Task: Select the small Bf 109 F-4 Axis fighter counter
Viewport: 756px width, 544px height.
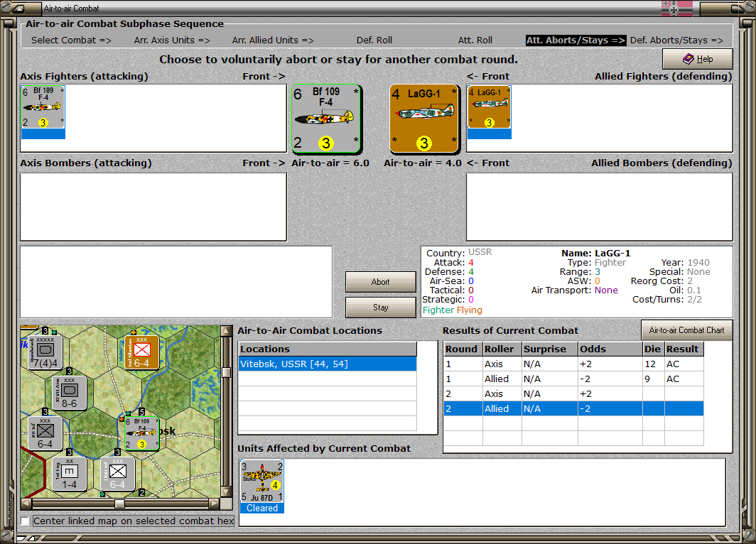Action: [x=43, y=107]
